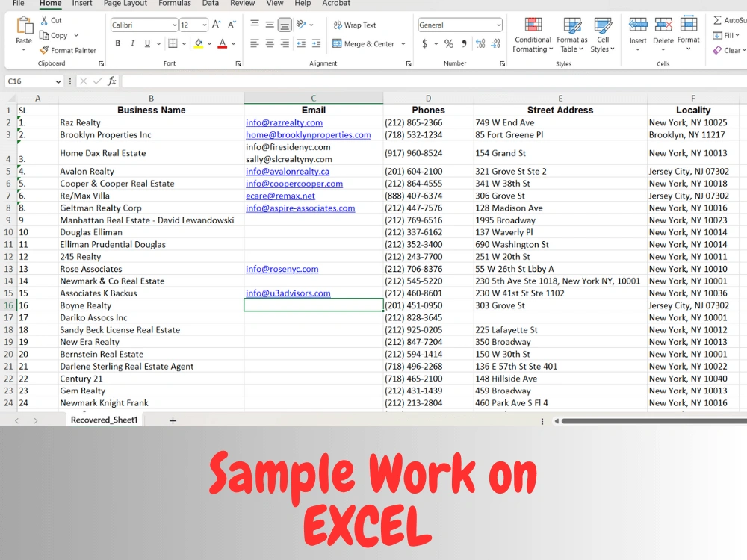
Task: Align text left
Action: pos(255,43)
